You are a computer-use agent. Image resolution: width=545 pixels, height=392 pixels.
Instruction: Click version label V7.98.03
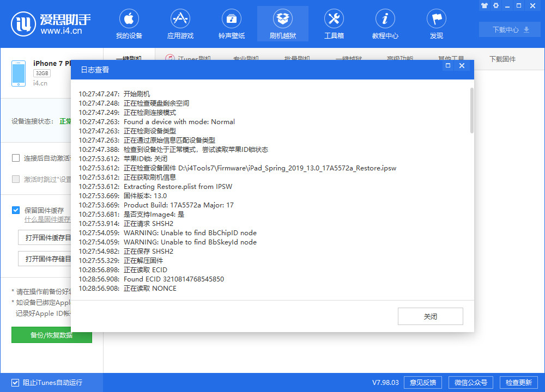pos(385,383)
